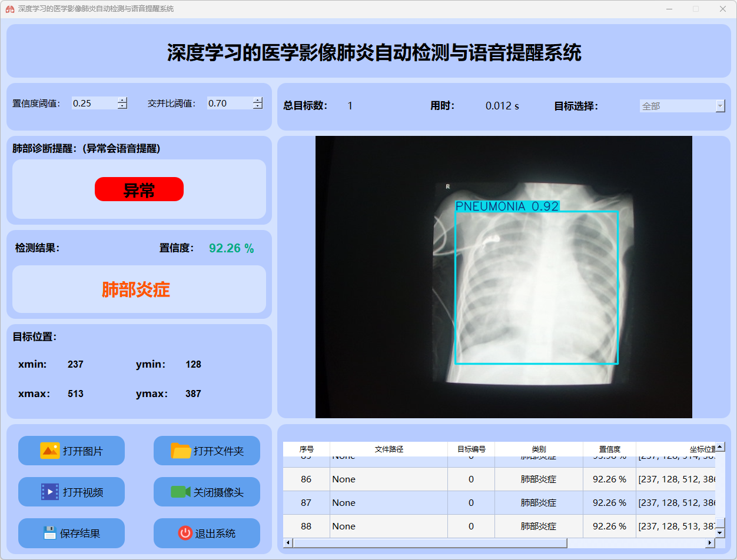The height and width of the screenshot is (560, 737).
Task: Click the lung app icon in title bar
Action: tap(9, 9)
